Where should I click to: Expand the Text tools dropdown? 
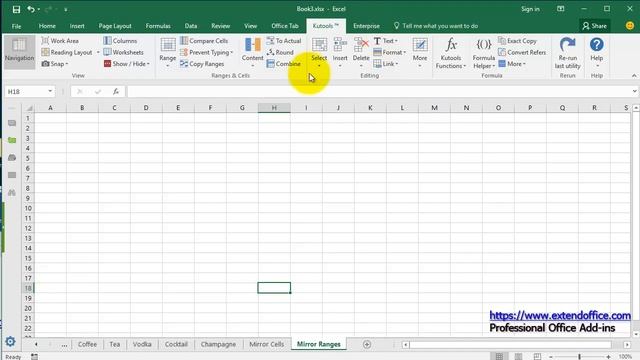385,41
